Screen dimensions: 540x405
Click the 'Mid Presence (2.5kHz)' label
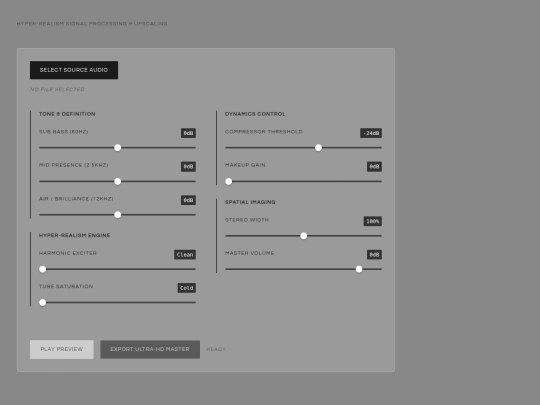coord(74,165)
